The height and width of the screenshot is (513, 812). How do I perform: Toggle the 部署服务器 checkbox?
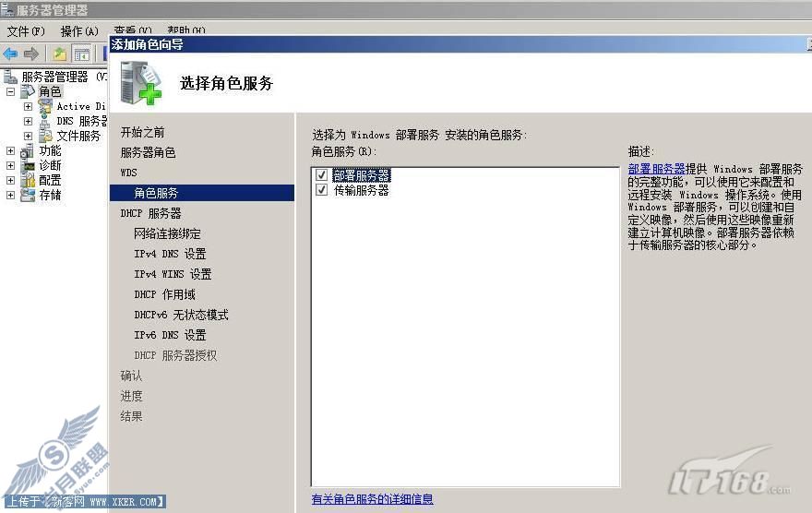[x=322, y=175]
